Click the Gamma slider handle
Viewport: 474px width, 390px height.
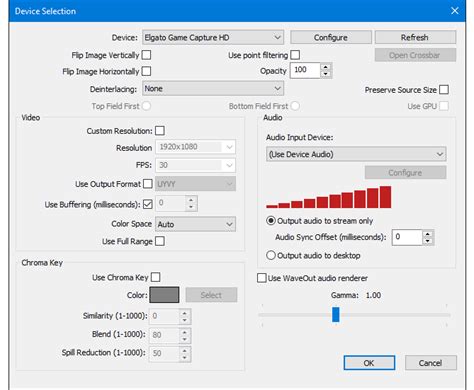tap(336, 315)
